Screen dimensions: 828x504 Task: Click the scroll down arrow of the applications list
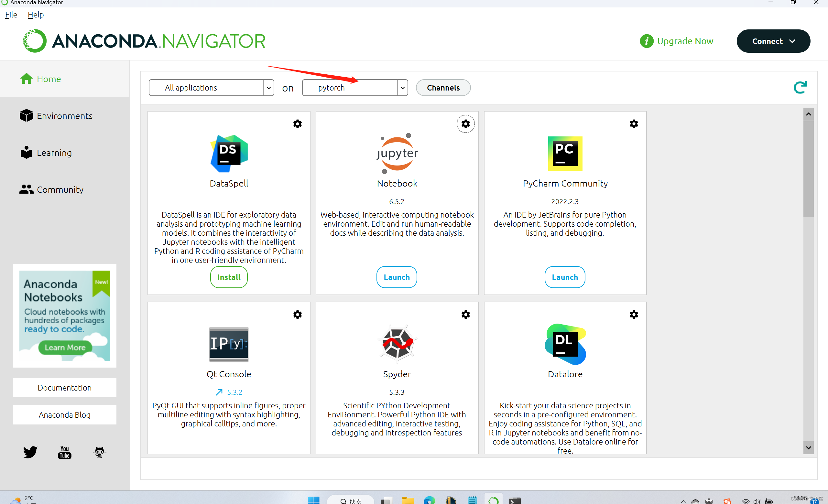point(808,448)
